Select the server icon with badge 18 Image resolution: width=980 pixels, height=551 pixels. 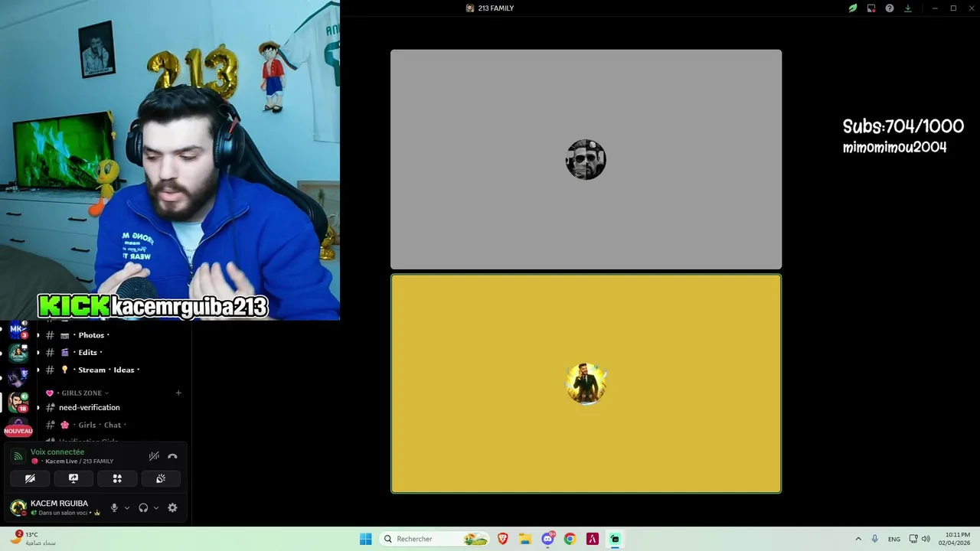(x=18, y=402)
